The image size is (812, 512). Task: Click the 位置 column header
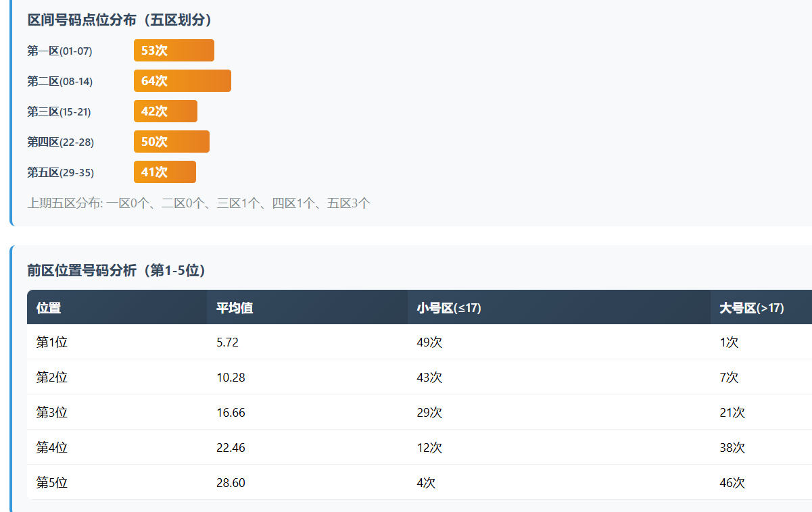tap(49, 308)
